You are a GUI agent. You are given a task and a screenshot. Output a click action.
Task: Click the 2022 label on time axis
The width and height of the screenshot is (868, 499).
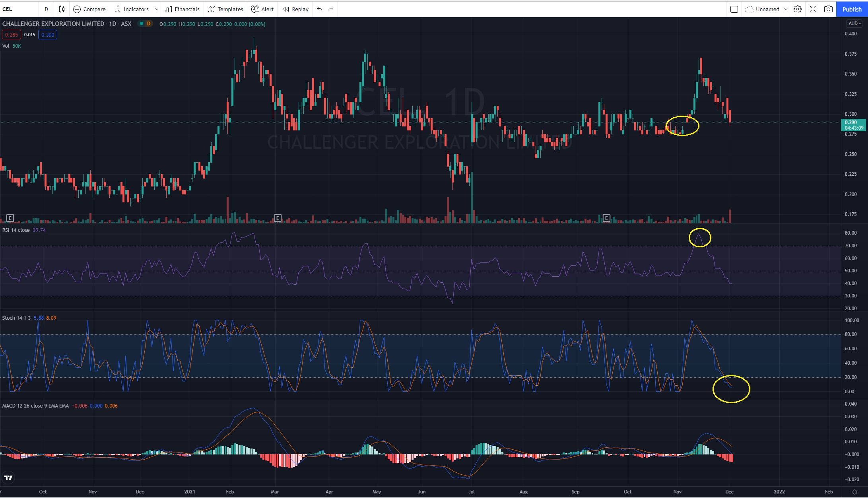(779, 492)
